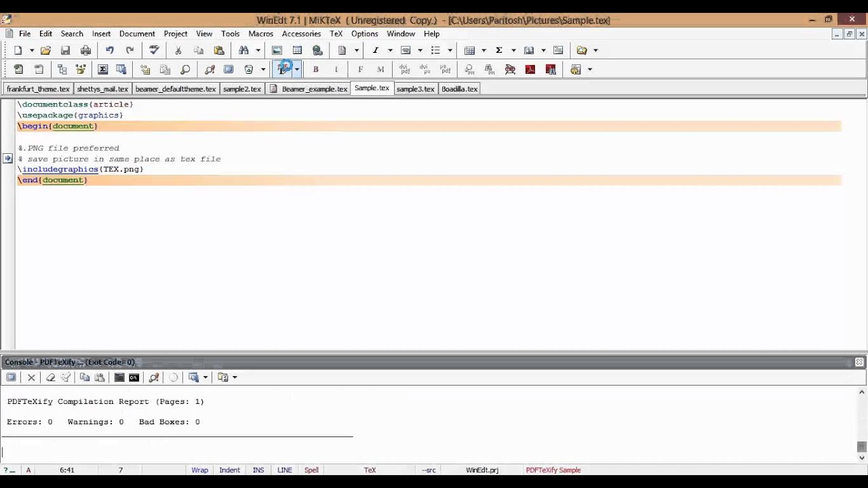Open Find with the binoculars icon

click(243, 50)
